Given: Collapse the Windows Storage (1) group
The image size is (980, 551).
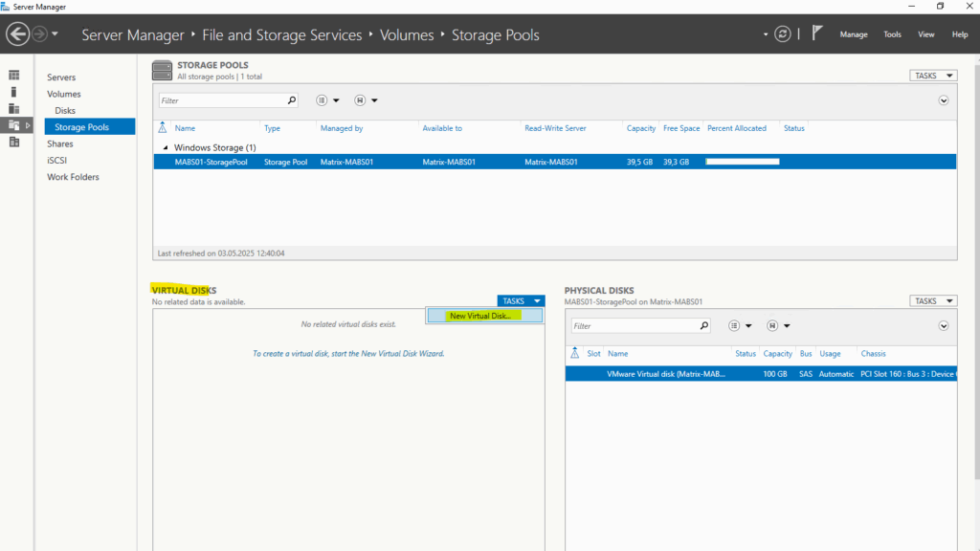Looking at the screenshot, I should click(x=166, y=148).
